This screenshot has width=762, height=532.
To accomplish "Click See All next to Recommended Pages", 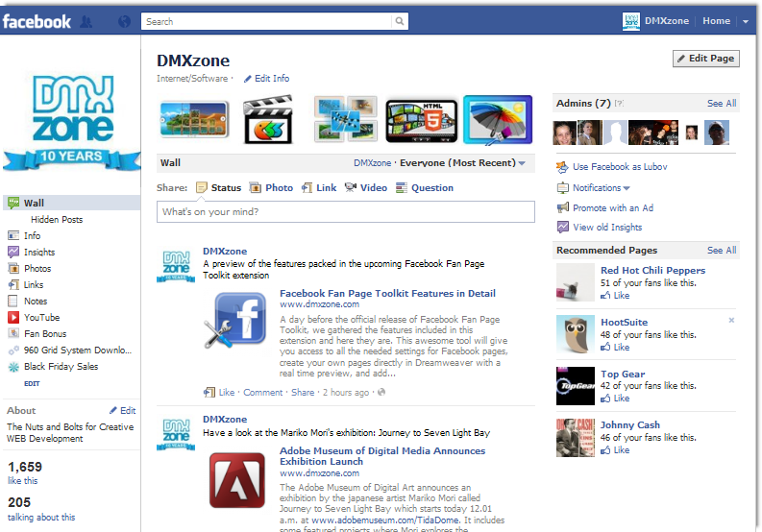I will 722,250.
